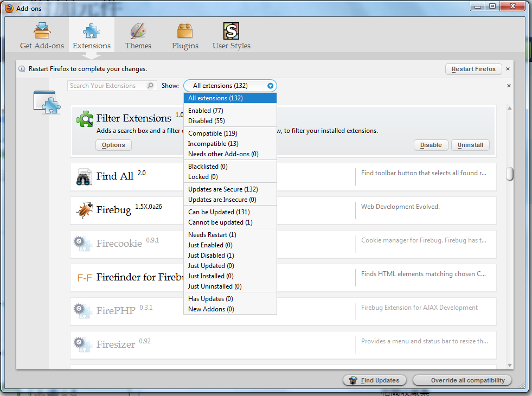Click Override all compatibility button
Screen dimensions: 532x396
click(462, 380)
